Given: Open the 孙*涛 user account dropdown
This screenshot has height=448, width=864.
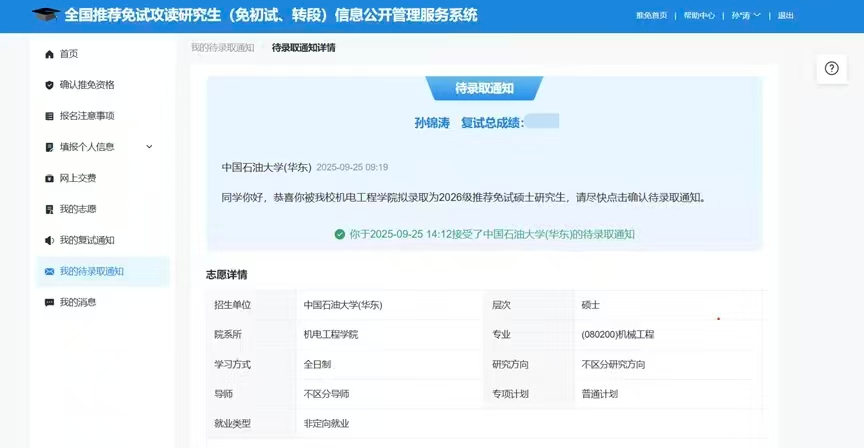Looking at the screenshot, I should coord(745,15).
